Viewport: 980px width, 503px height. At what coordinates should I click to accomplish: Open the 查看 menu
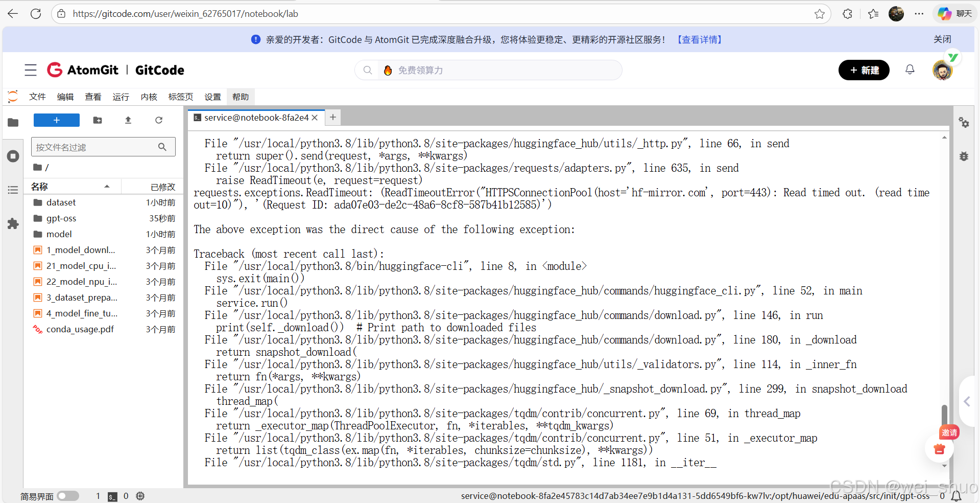click(x=93, y=97)
